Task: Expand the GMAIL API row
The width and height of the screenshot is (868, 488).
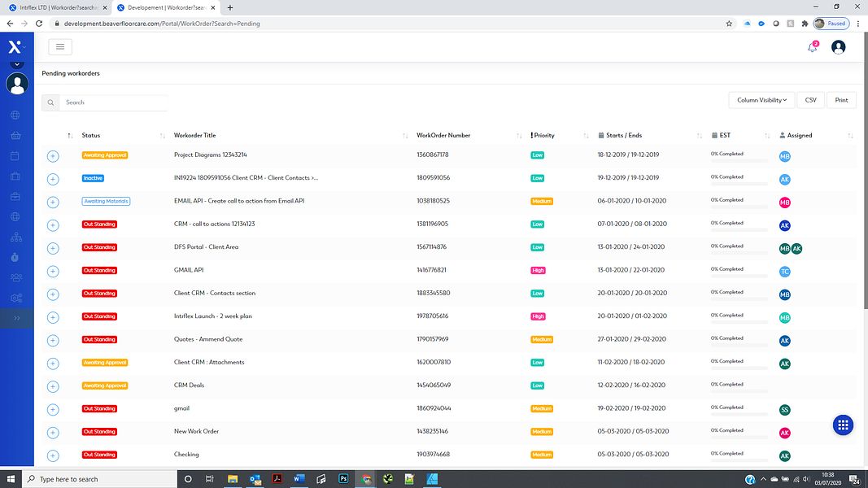Action: (x=53, y=272)
